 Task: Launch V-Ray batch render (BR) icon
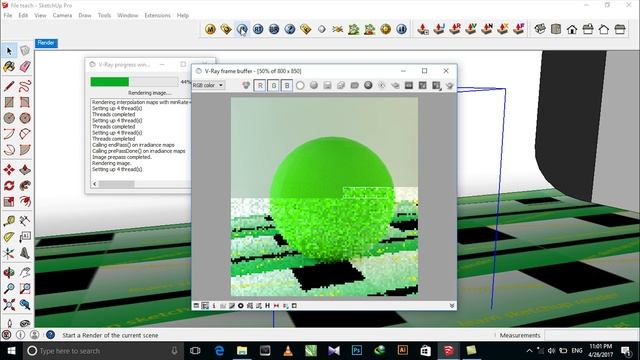[274, 29]
